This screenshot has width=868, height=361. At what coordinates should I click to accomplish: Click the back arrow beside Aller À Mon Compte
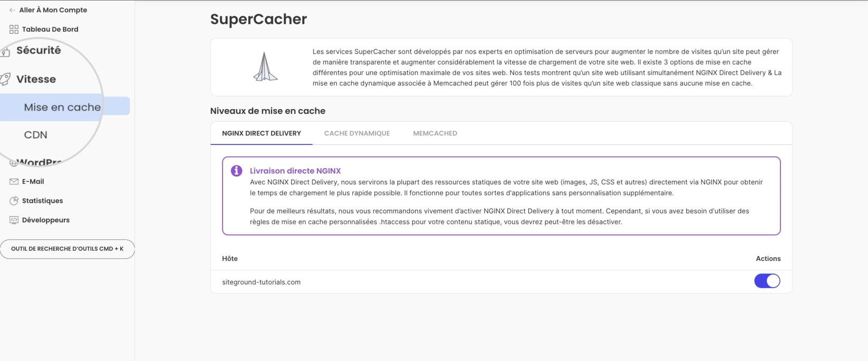(12, 10)
